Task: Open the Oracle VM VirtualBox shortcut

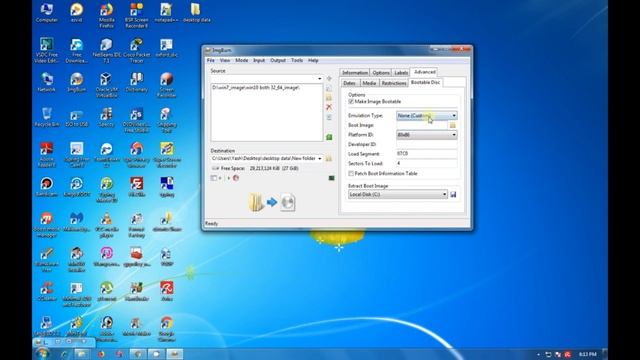Action: pos(107,85)
